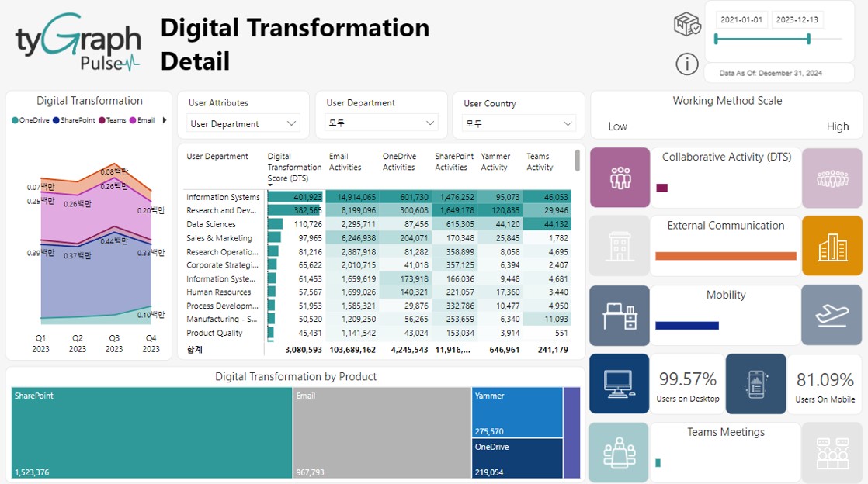Sort by Yammer Activity column header
Viewport: 868px width, 484px height.
click(x=495, y=161)
